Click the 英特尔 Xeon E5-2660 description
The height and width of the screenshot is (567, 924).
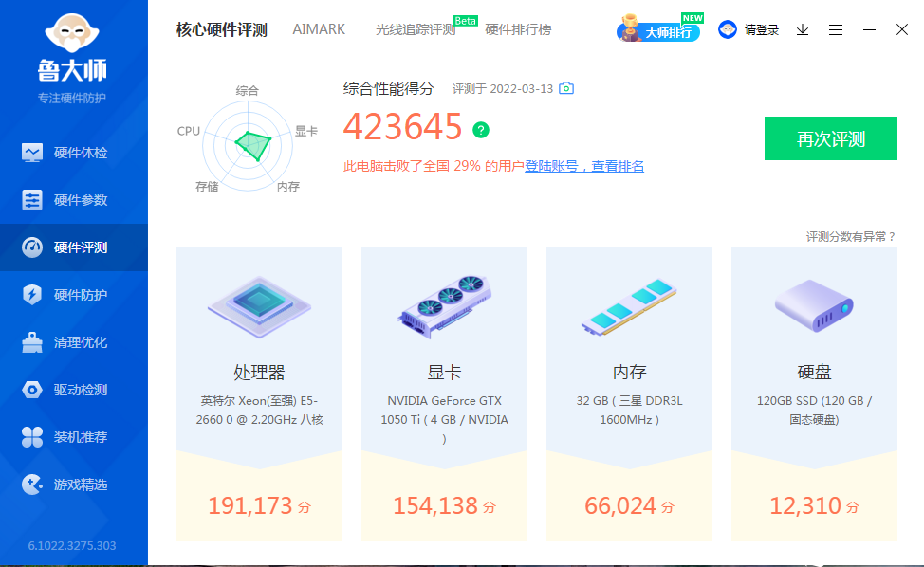259,411
